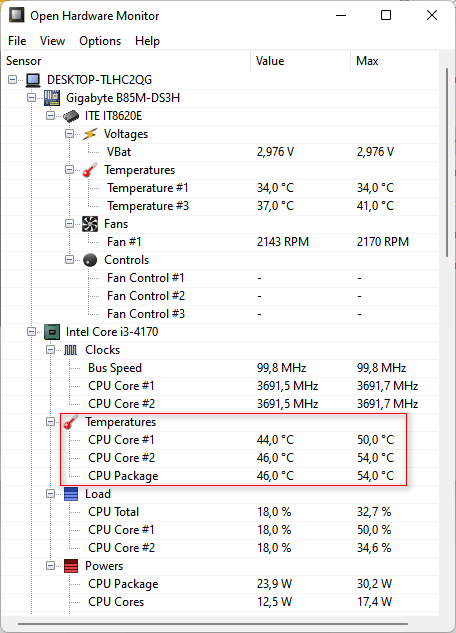Image resolution: width=456 pixels, height=633 pixels.
Task: Collapse the Intel Core i3-4170 node
Action: pos(31,332)
